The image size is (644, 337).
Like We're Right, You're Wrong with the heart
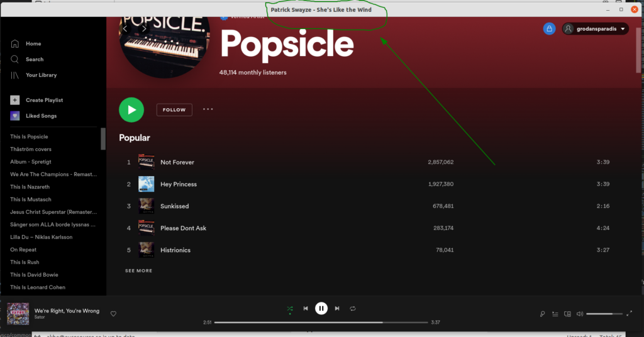coord(113,314)
